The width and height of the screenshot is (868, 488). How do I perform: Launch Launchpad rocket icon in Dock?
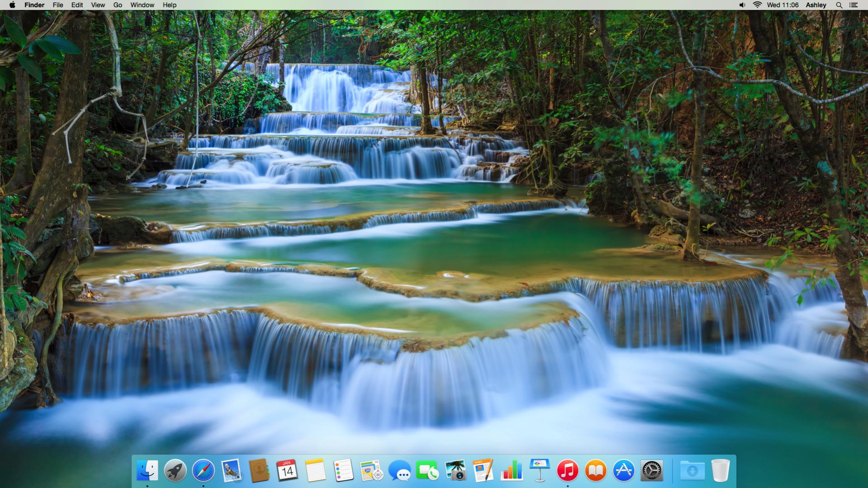point(175,470)
